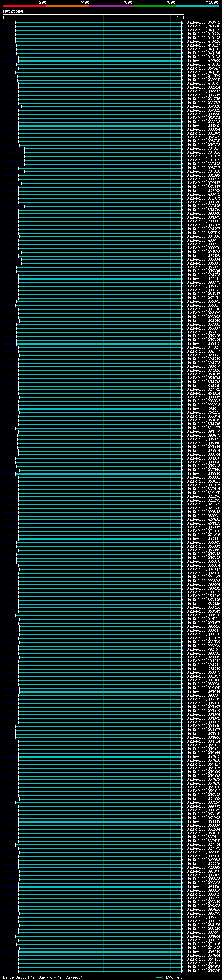Screen dimensions: 222x980
Task: Open hit UniRef100_O03042
Action: (203, 23)
